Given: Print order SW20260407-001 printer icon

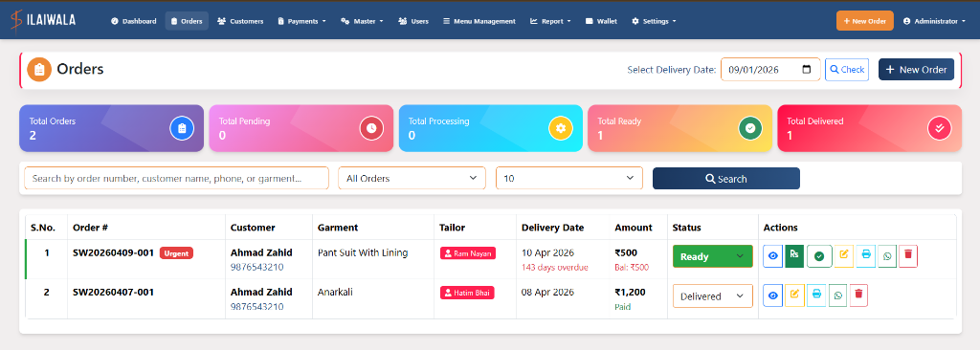Looking at the screenshot, I should (816, 295).
